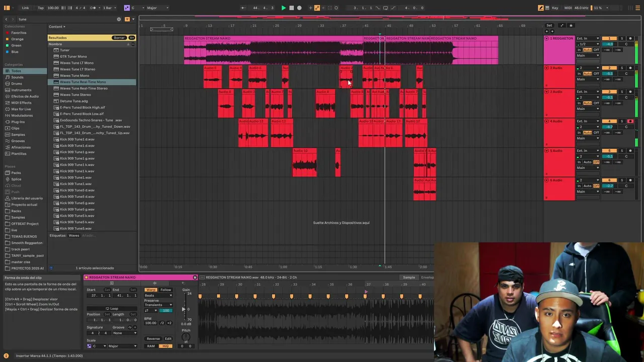Image resolution: width=644 pixels, height=362 pixels.
Task: Open Ext. In input dropdown on track 1
Action: coord(588,38)
